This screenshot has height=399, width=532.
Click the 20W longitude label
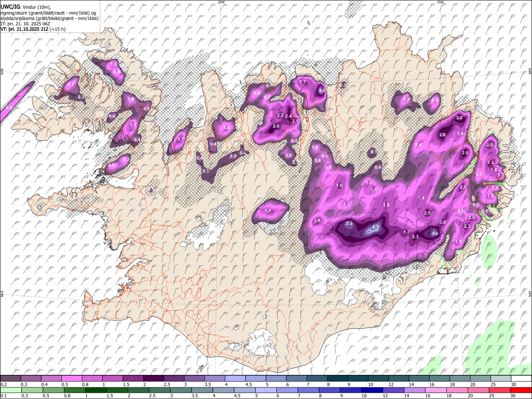[221, 2]
